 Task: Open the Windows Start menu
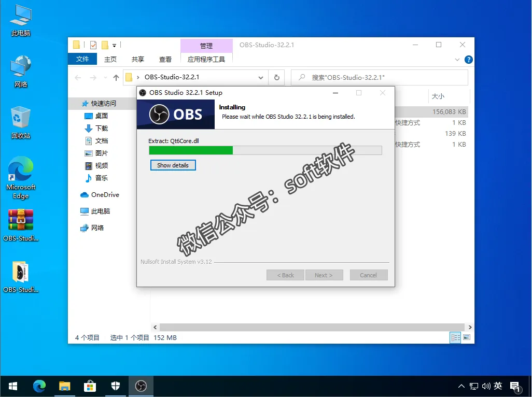[13, 386]
